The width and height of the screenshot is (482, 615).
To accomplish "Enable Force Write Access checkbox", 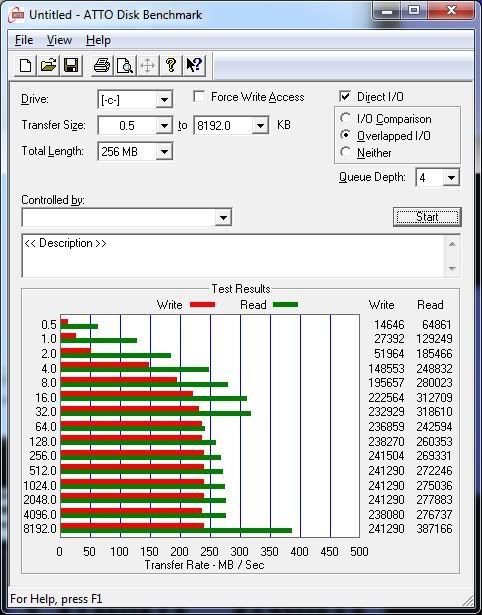I will (199, 96).
